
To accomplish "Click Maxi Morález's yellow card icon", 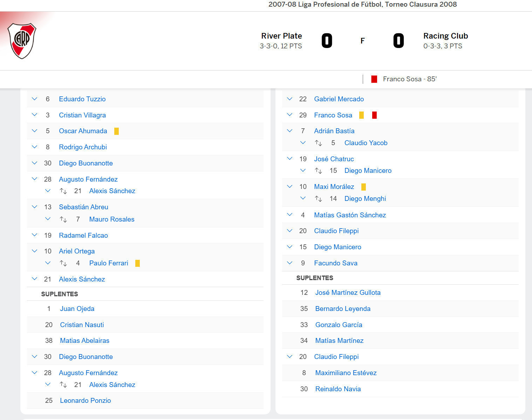I will [x=363, y=187].
